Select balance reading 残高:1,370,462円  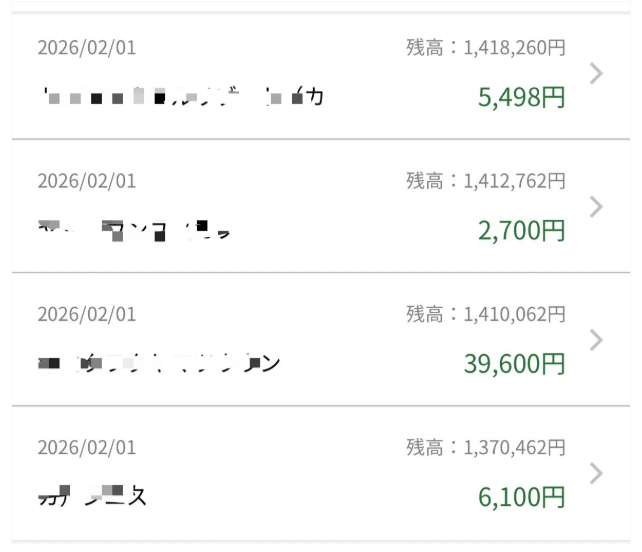(x=485, y=447)
